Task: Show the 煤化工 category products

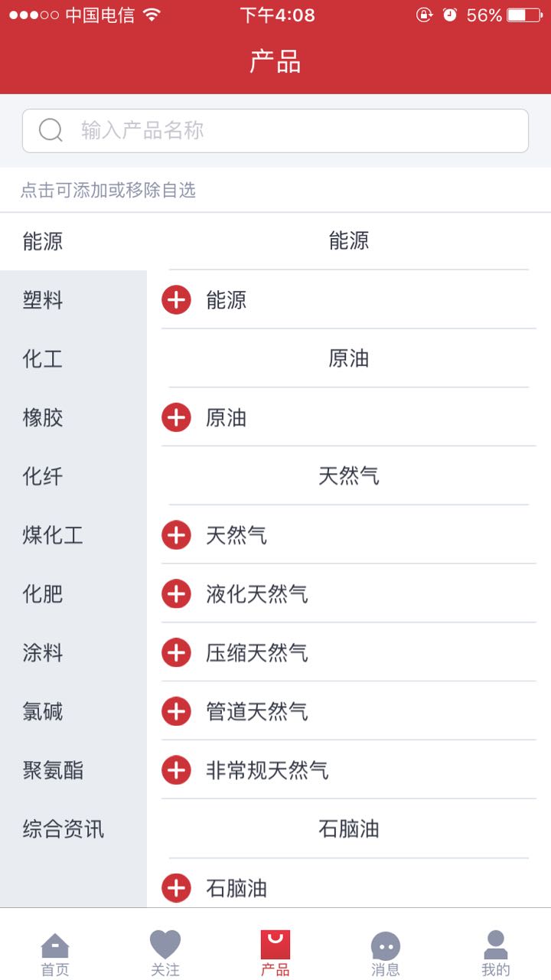Action: coord(53,535)
